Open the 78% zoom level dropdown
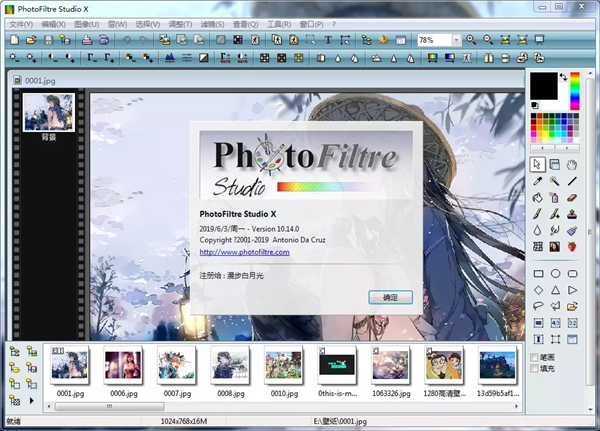 pyautogui.click(x=456, y=40)
